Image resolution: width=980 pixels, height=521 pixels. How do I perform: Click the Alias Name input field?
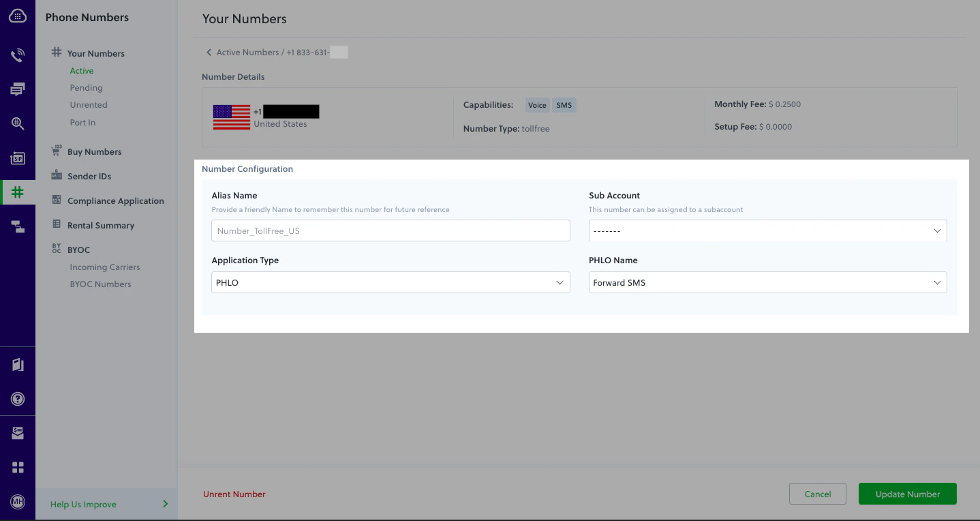pos(391,230)
